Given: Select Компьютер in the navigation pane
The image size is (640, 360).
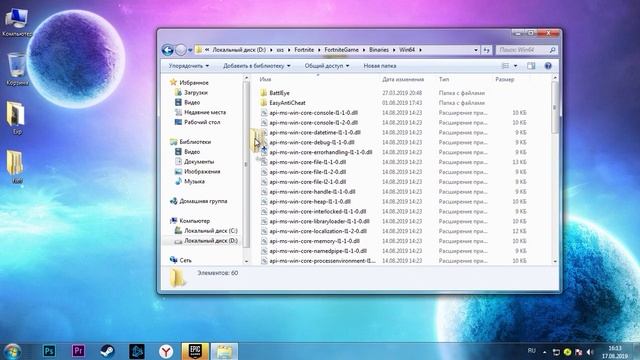Looking at the screenshot, I should pyautogui.click(x=195, y=221).
